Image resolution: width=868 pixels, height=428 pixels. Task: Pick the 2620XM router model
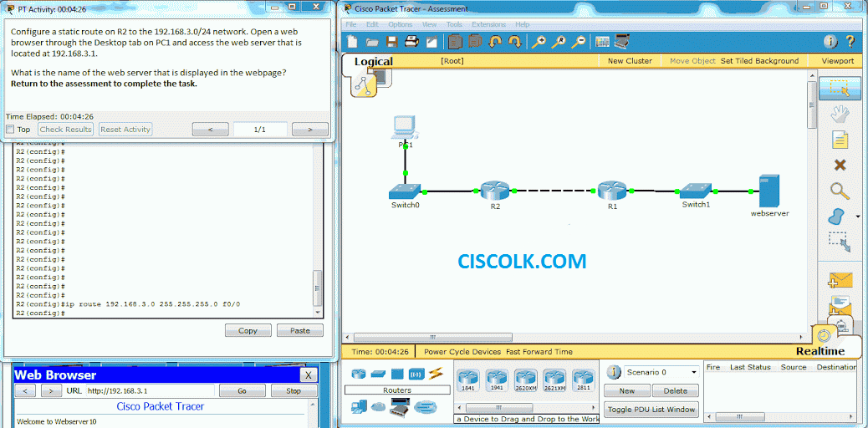tap(525, 380)
